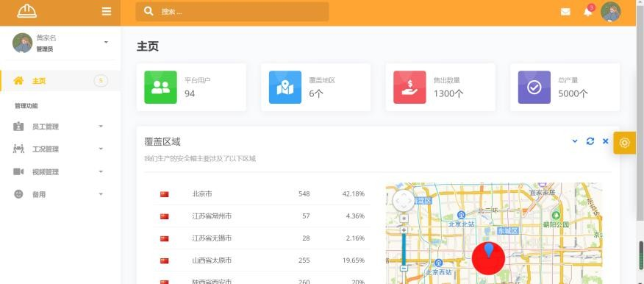This screenshot has height=284, width=644.
Task: Expand the 黄家名 profile dropdown arrow
Action: tap(106, 43)
